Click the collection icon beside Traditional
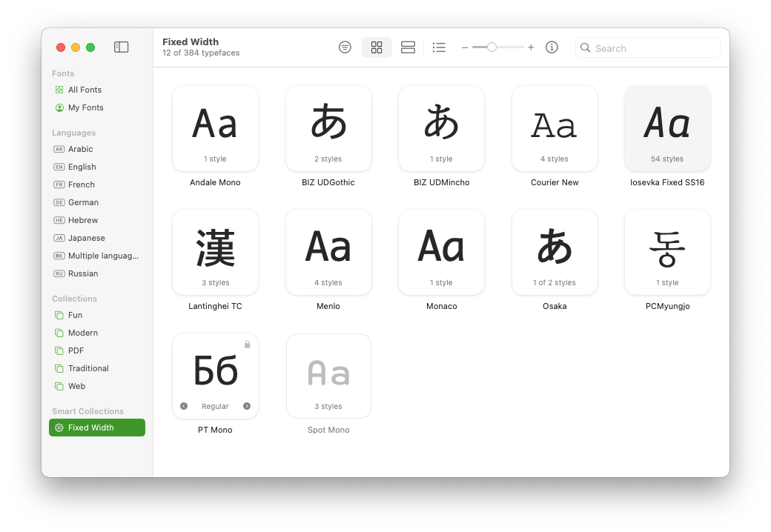771x532 pixels. pyautogui.click(x=59, y=368)
